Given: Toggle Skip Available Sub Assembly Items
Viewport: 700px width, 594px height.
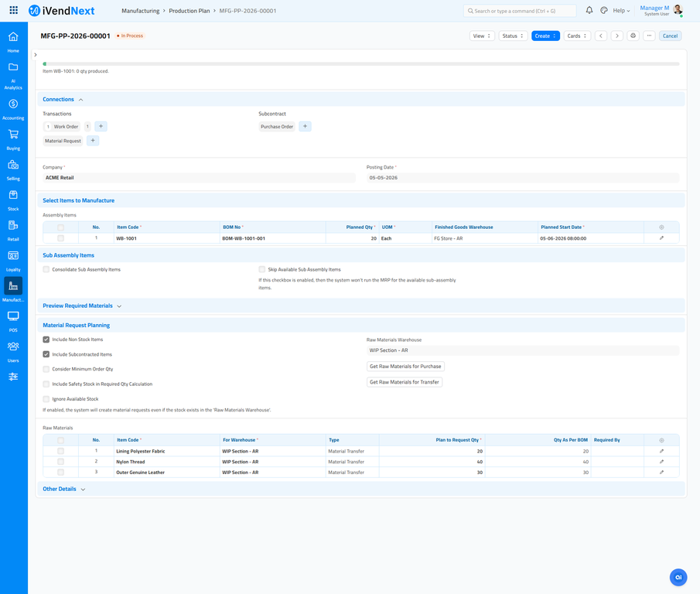Looking at the screenshot, I should (262, 269).
